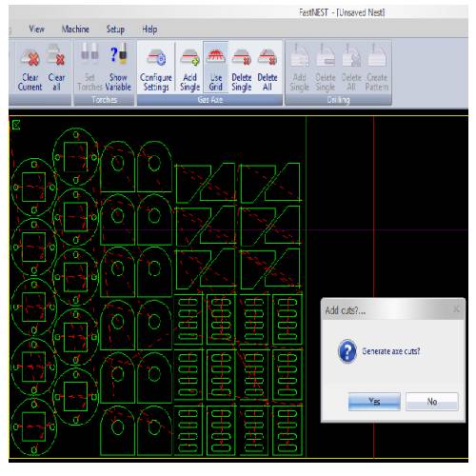The width and height of the screenshot is (476, 476).
Task: Click the Clear Current icon
Action: click(30, 68)
